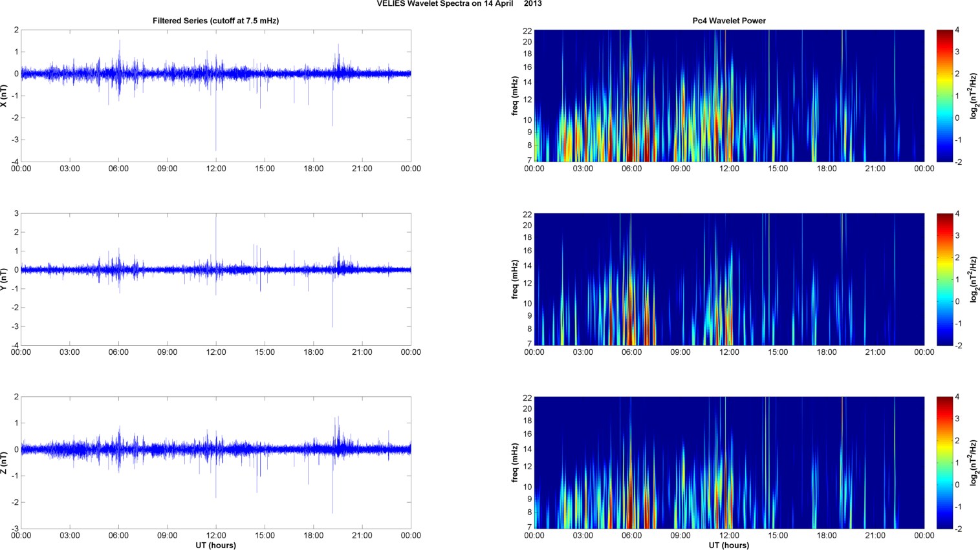This screenshot has width=980, height=550.
Task: Click 'UT (hours)' label under the bottom spectrogram
Action: 729,545
